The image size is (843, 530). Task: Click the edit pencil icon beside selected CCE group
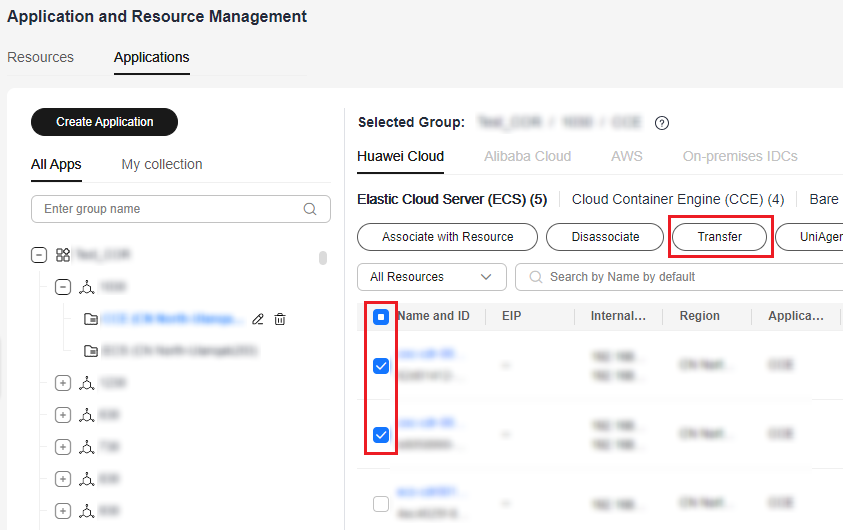click(x=258, y=319)
